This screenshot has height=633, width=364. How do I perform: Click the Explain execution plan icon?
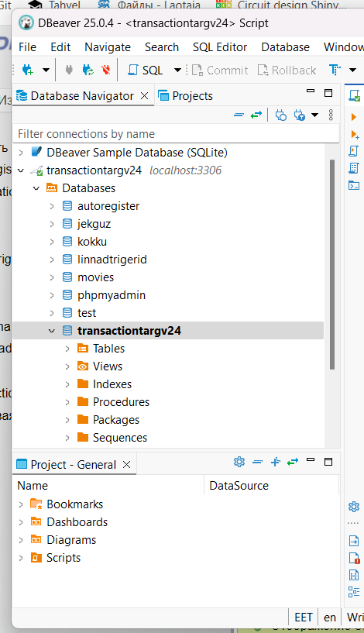click(354, 168)
